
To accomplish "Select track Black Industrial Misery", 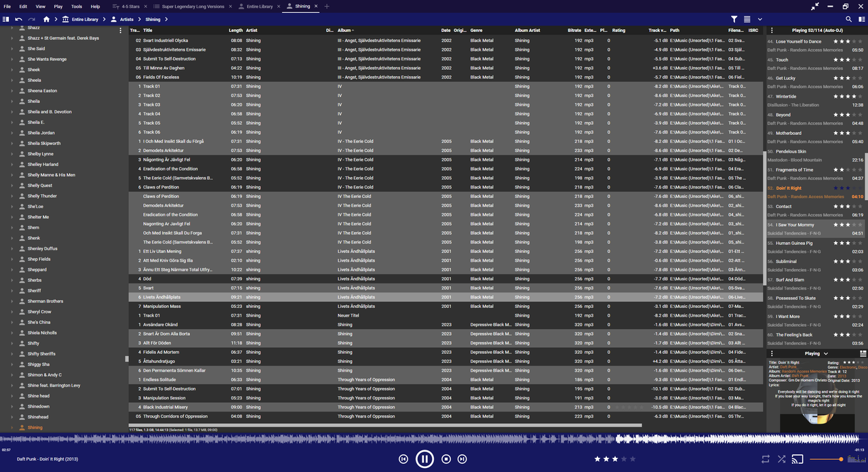I will [447, 407].
